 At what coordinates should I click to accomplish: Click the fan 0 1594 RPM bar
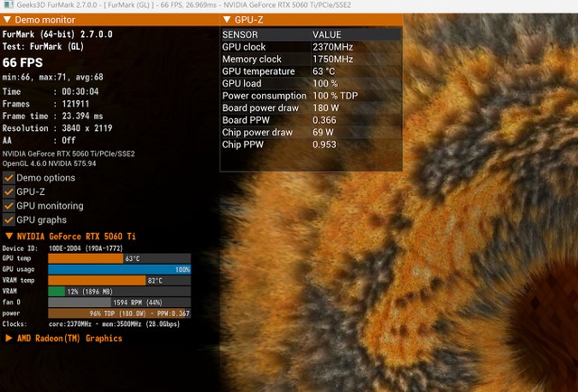(119, 303)
